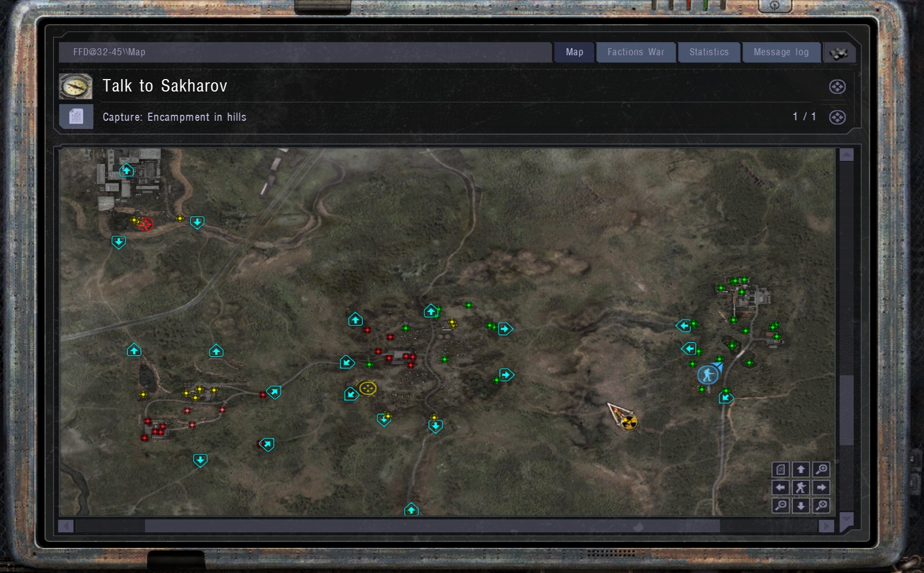924x573 pixels.
Task: Click the vertical scrollbar up arrow
Action: (x=847, y=155)
